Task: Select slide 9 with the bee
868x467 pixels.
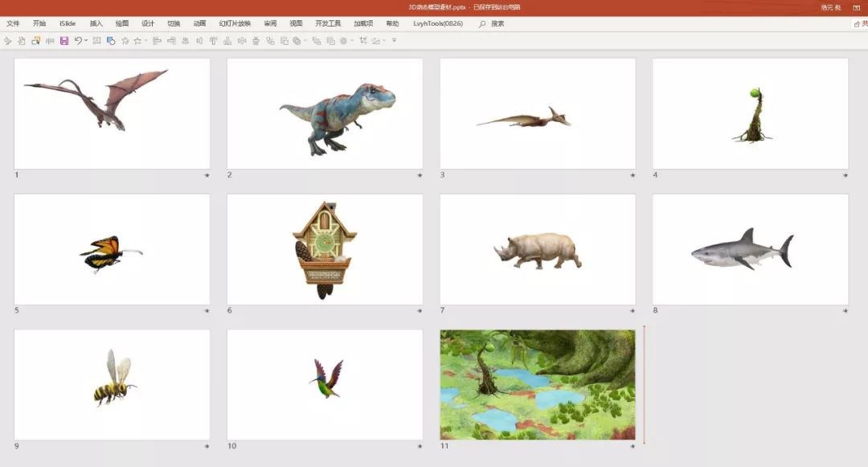Action: (112, 384)
